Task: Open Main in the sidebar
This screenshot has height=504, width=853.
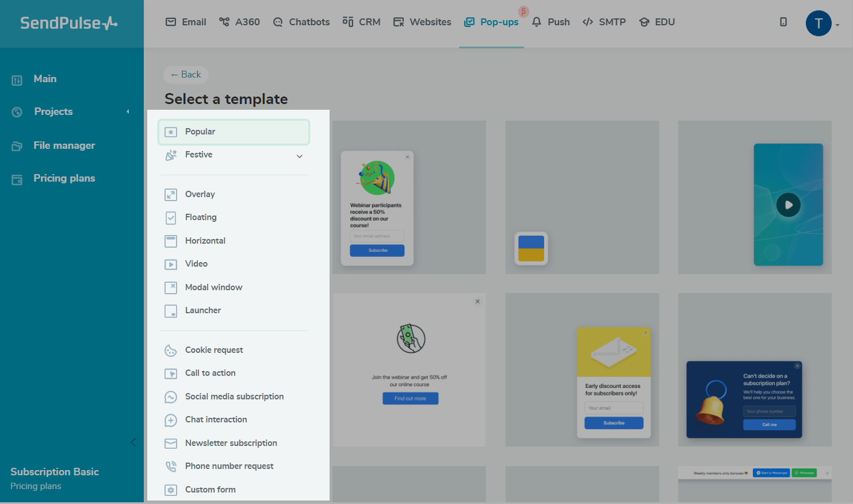Action: coord(45,79)
